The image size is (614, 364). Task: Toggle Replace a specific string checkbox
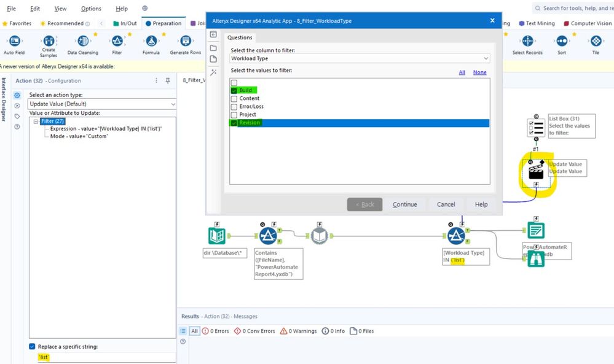tap(32, 346)
